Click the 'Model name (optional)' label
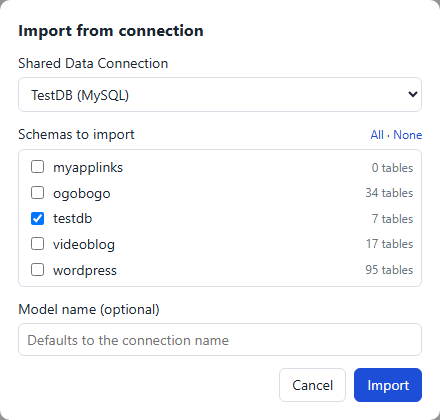Image resolution: width=440 pixels, height=420 pixels. [89, 309]
